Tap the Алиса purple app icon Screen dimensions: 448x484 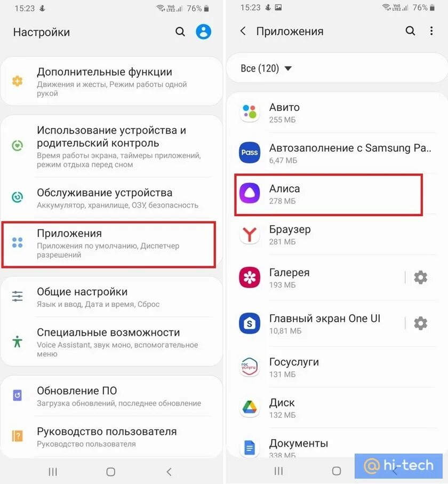tap(250, 193)
